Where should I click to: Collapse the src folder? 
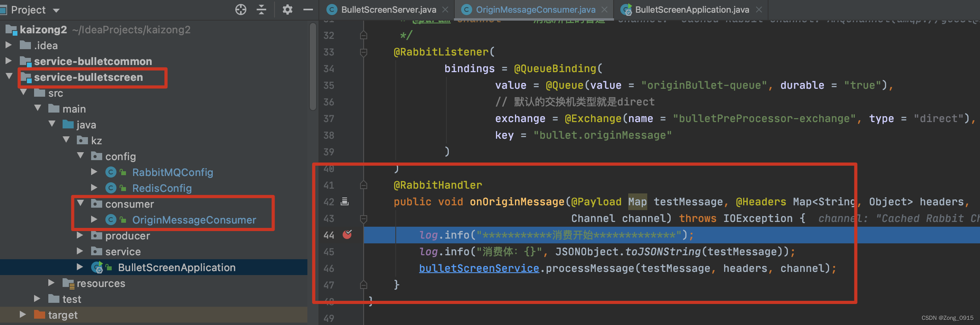(x=23, y=92)
